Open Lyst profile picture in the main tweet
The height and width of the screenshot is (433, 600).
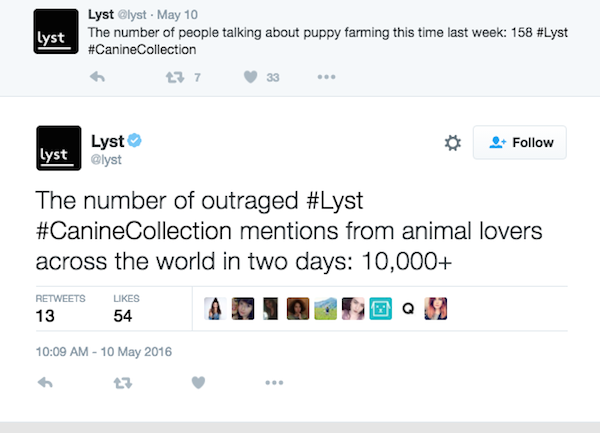[x=58, y=148]
